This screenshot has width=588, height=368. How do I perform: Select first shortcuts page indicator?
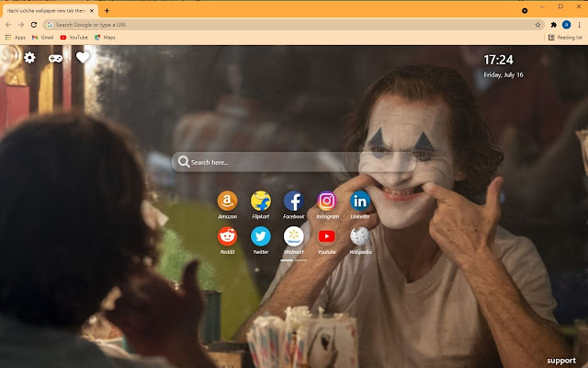tap(287, 260)
